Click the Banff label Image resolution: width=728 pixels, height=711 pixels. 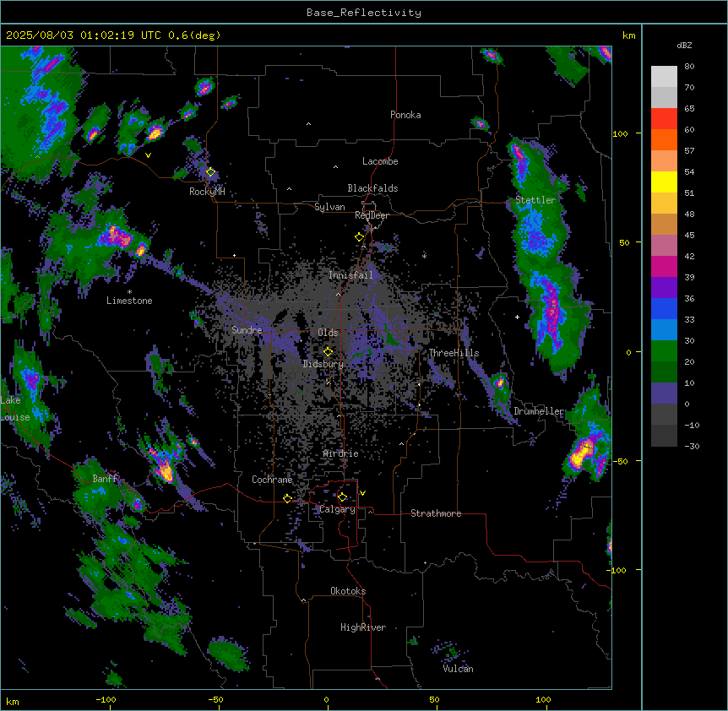tap(105, 479)
